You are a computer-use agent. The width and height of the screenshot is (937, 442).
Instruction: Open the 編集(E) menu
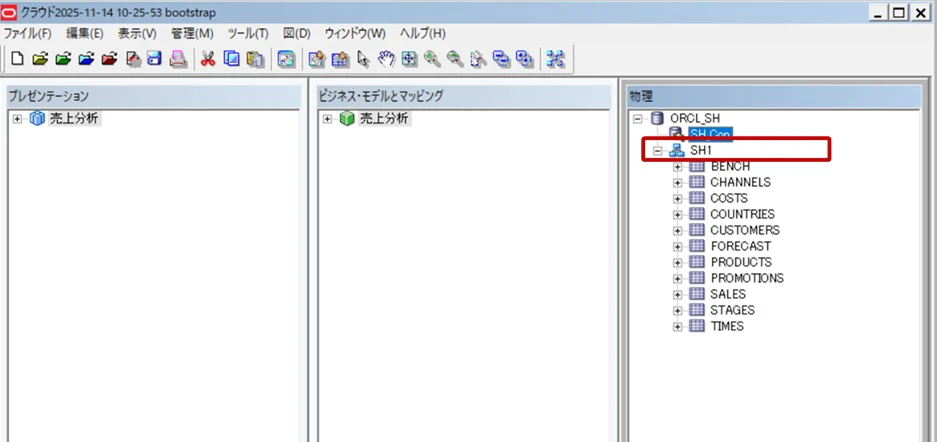click(84, 33)
